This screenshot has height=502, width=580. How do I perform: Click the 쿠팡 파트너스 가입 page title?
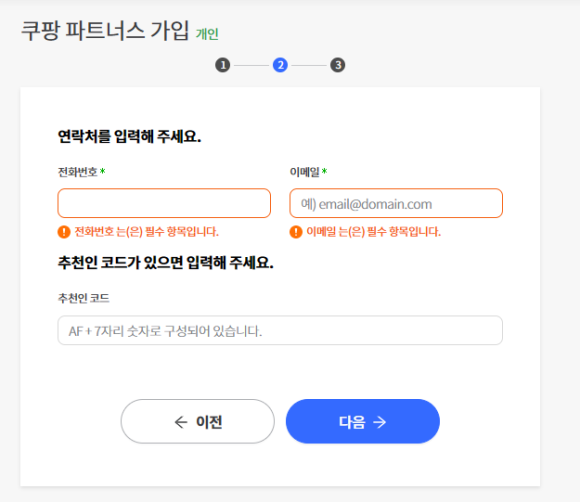pos(105,30)
